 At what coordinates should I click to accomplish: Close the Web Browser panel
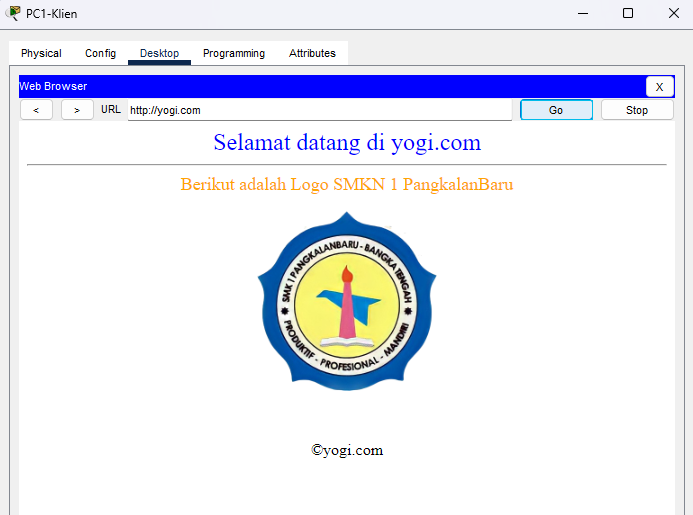[659, 87]
